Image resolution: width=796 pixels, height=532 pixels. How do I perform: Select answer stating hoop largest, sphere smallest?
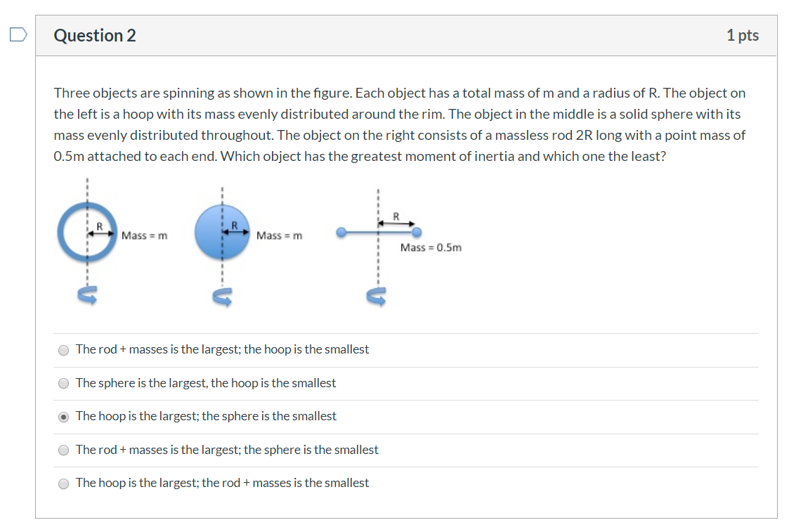pyautogui.click(x=63, y=416)
